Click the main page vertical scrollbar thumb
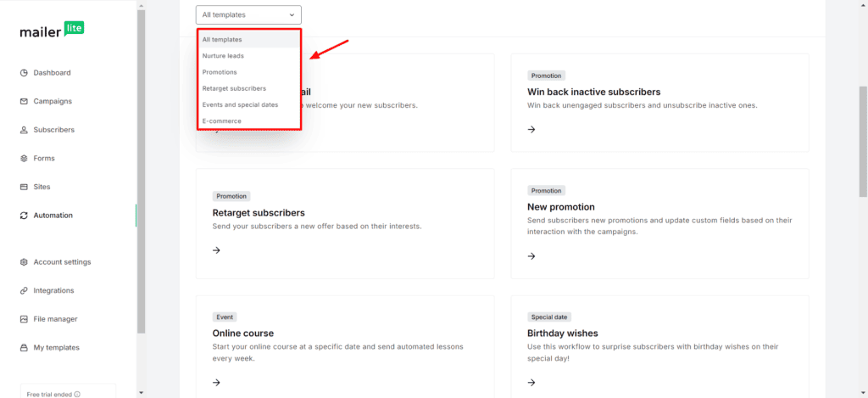Screen dimensions: 868x398 863,142
